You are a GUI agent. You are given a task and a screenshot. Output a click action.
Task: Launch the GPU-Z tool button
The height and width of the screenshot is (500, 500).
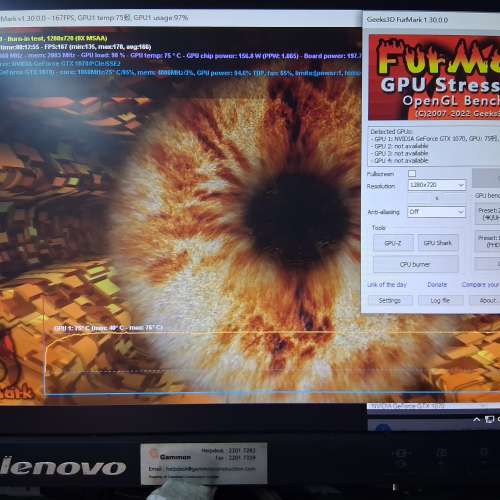[x=393, y=243]
